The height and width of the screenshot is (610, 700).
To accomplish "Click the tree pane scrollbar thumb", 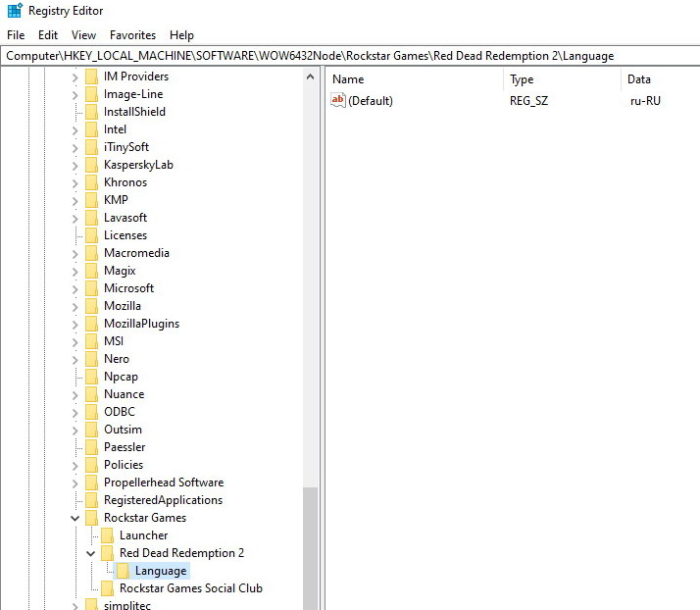I will coord(310,548).
